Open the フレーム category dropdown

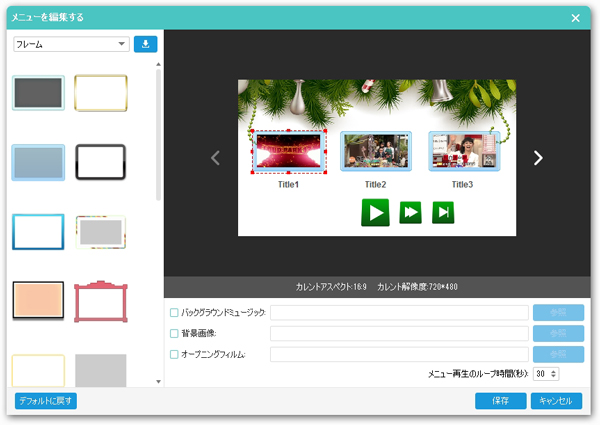click(x=70, y=44)
